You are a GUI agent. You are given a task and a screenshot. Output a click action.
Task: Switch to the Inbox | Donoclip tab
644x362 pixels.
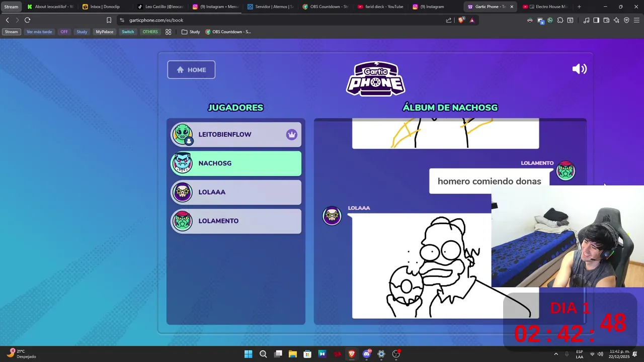pos(105,7)
